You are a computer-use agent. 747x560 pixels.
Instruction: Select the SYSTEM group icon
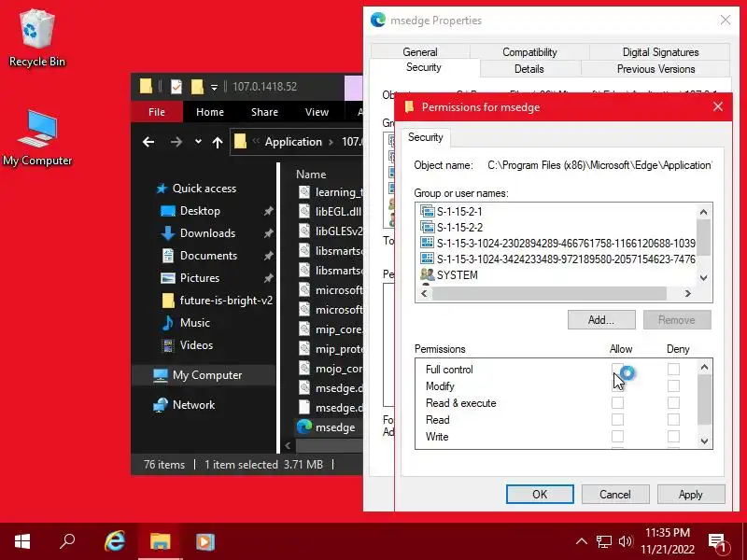pos(427,274)
